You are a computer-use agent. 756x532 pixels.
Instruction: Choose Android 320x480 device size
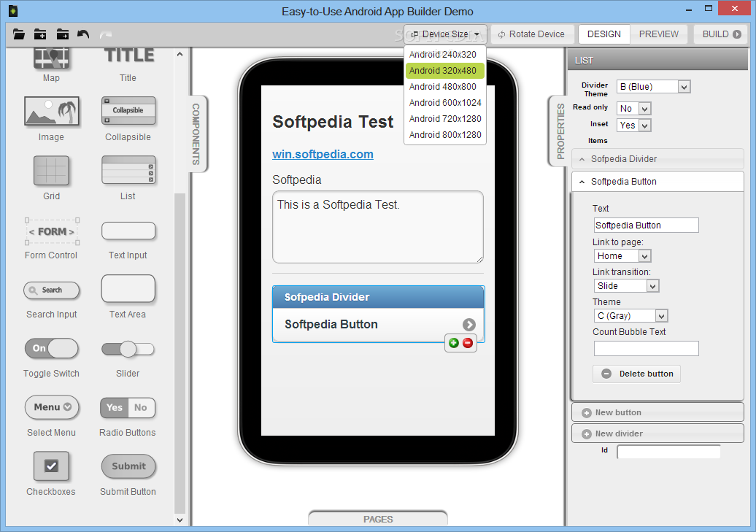pyautogui.click(x=445, y=70)
